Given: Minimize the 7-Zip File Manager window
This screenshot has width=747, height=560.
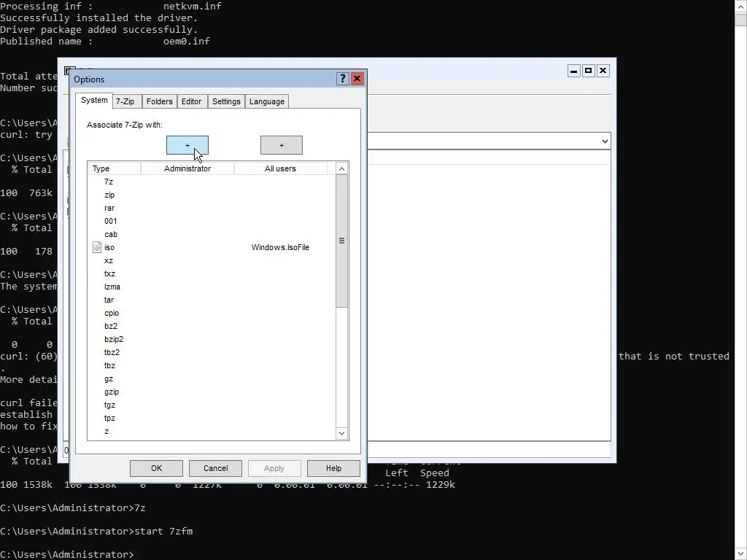Looking at the screenshot, I should pos(574,71).
